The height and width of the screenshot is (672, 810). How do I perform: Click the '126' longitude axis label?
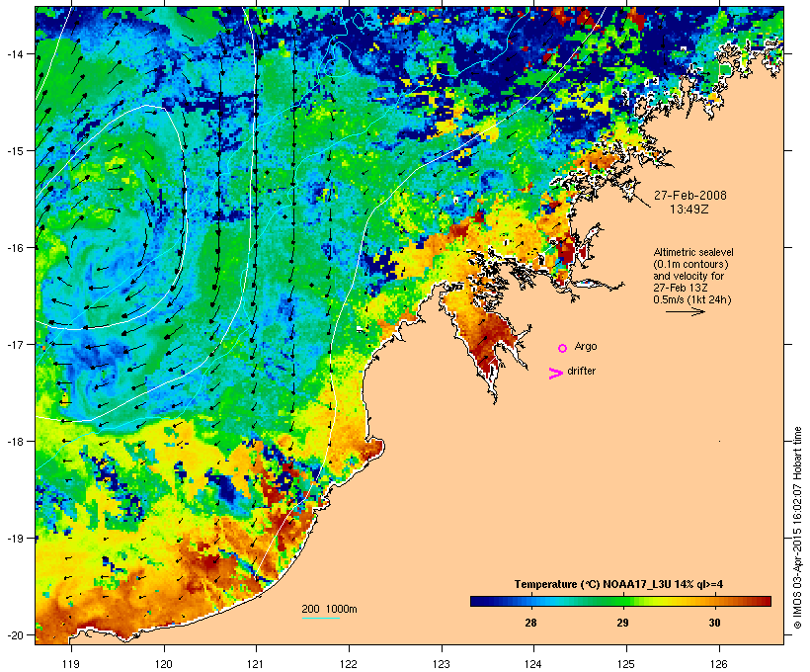pyautogui.click(x=719, y=664)
